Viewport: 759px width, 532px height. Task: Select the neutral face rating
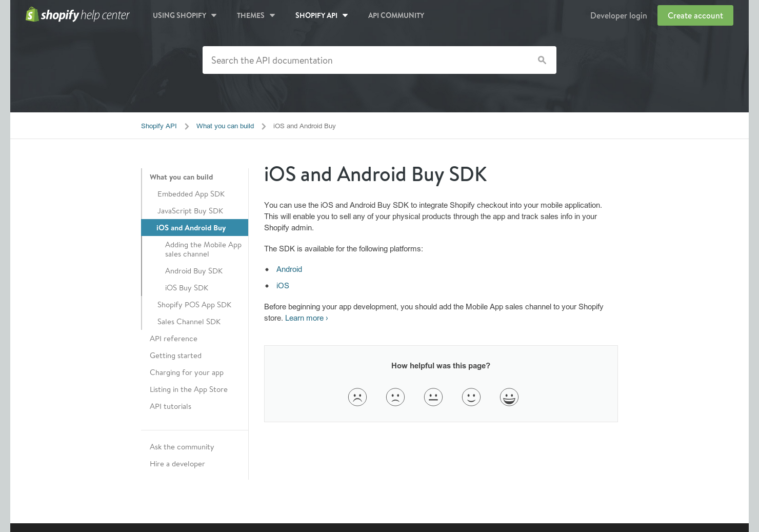click(433, 397)
